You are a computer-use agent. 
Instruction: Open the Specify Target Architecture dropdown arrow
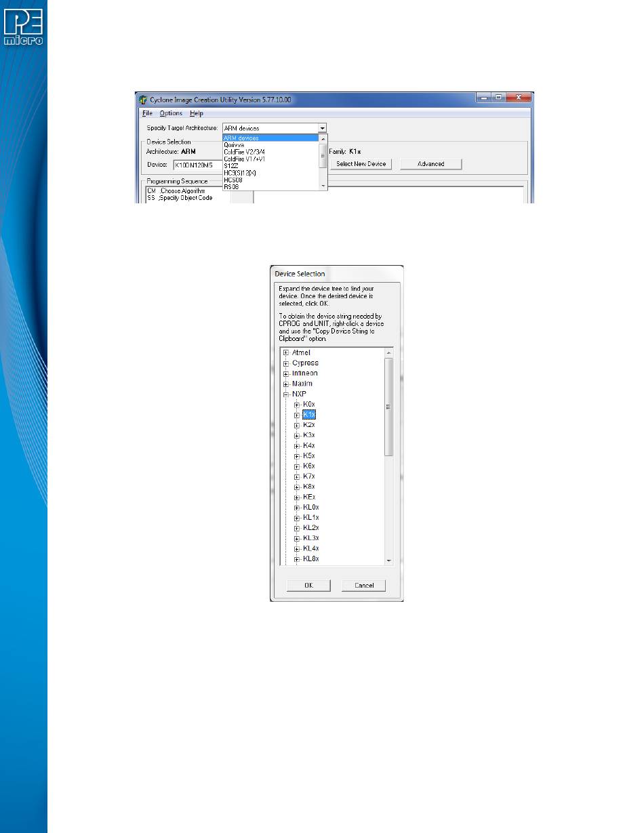[x=323, y=127]
